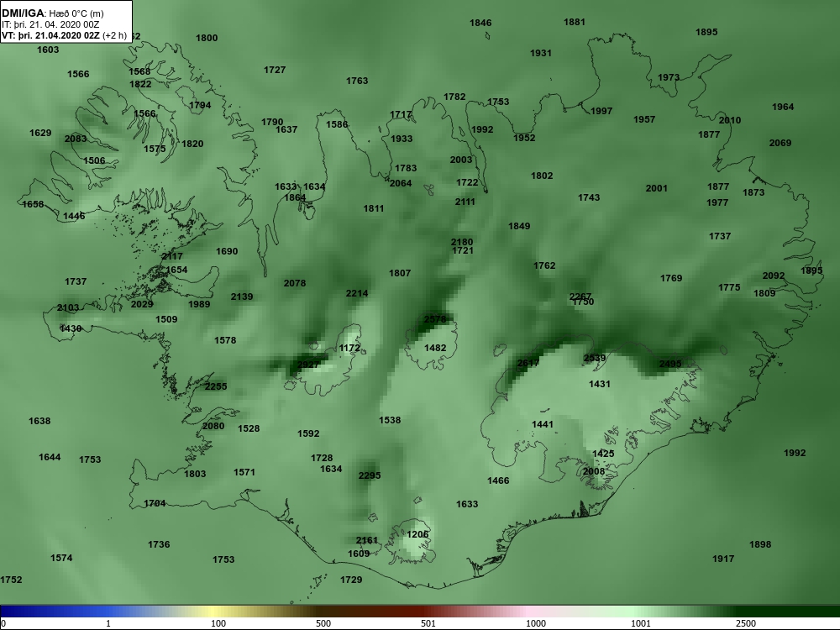Select the 1206 value in the south
The image size is (840, 630).
coord(417,534)
